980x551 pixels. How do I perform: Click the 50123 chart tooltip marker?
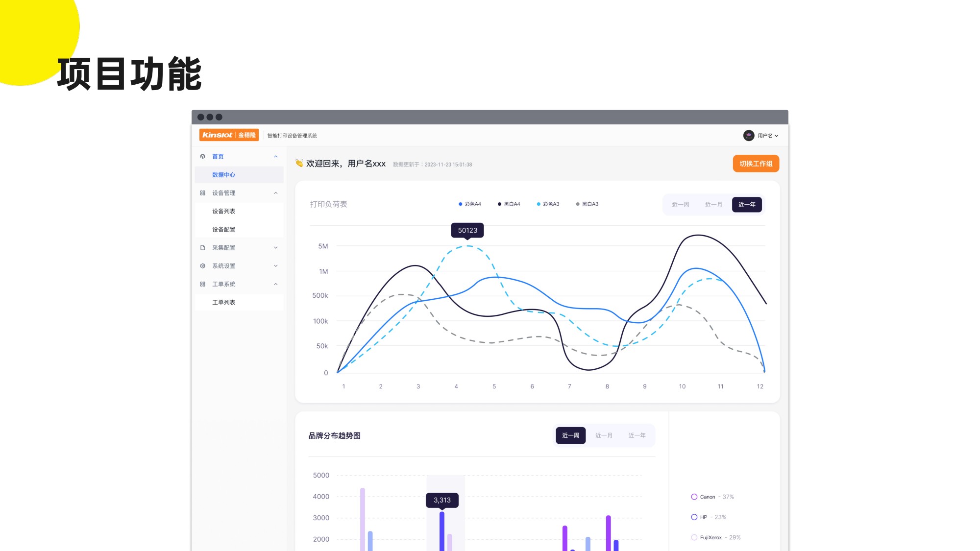tap(467, 230)
